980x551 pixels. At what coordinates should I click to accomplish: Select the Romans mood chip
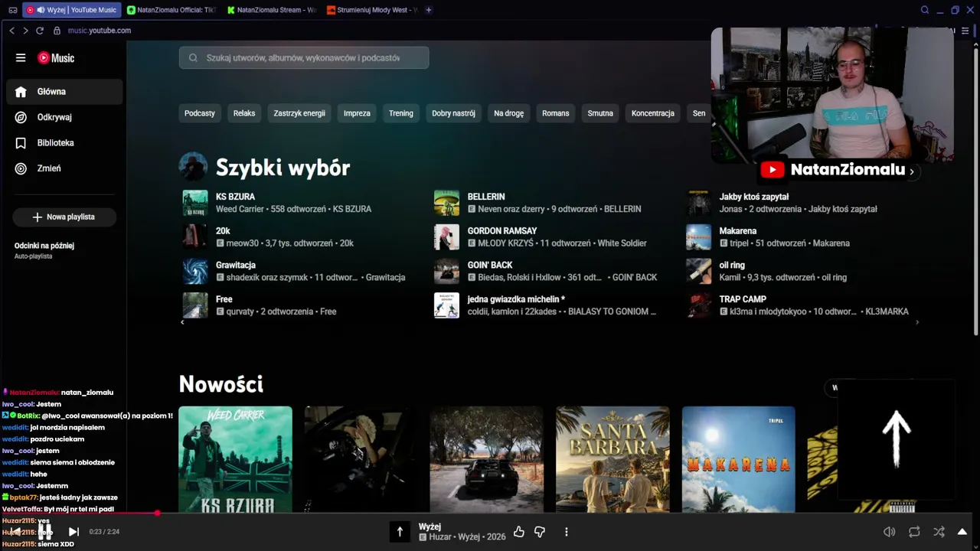(556, 113)
